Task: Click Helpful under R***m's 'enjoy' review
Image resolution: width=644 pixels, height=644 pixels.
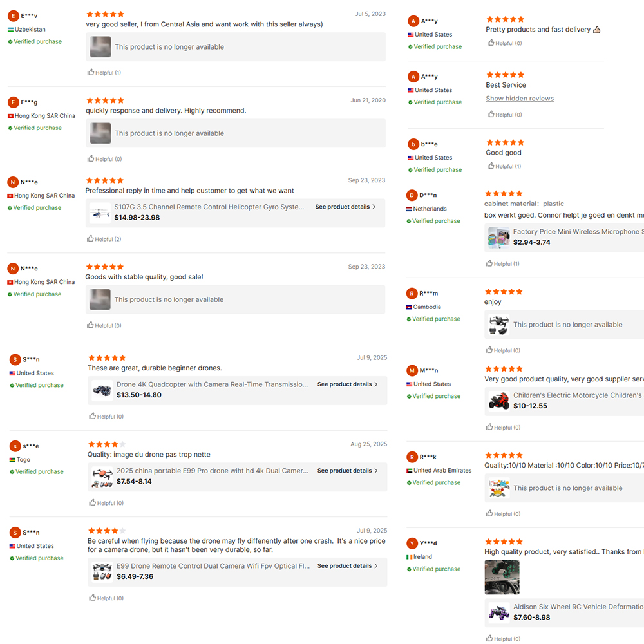Action: coord(503,350)
